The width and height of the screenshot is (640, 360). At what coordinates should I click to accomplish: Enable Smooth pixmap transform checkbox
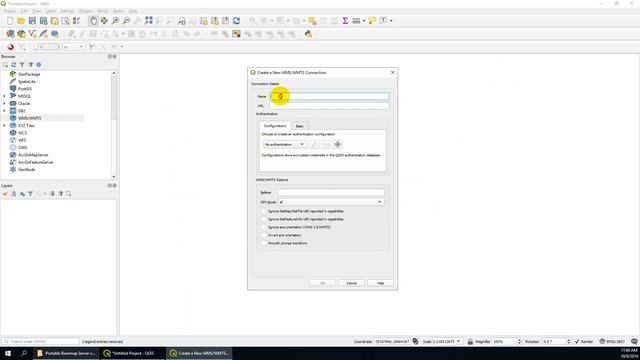(264, 243)
